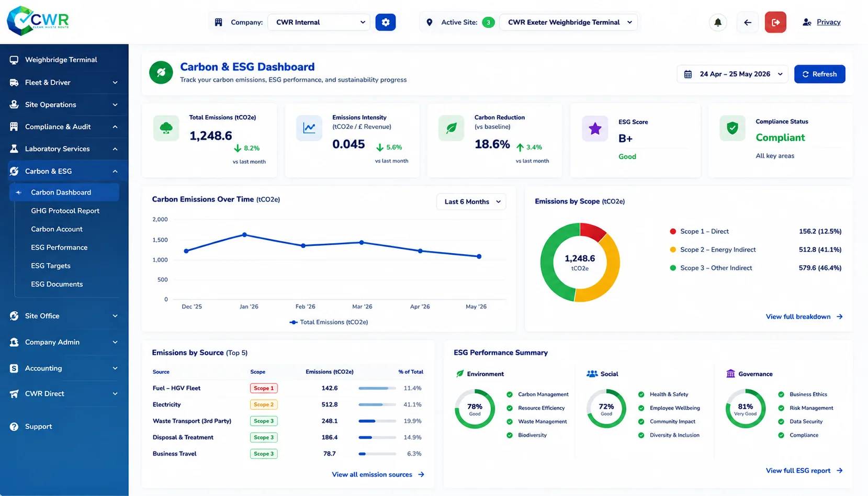Click the Carbon Reduction leaf icon
Screen dimensions: 868x496
click(x=452, y=128)
